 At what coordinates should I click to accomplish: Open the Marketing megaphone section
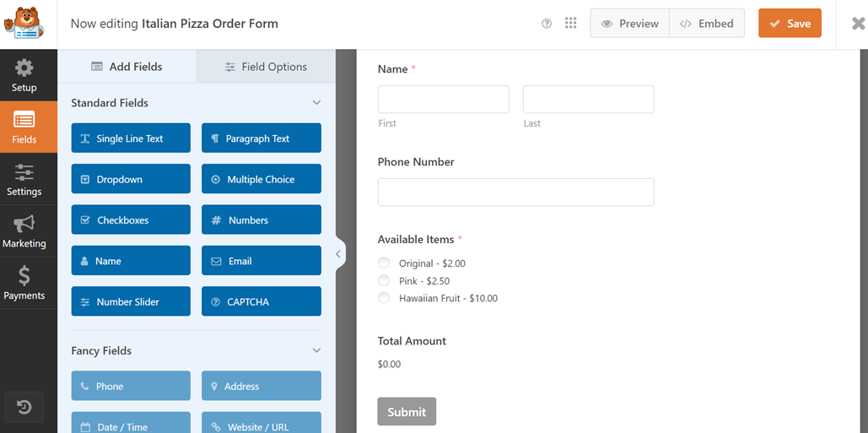coord(24,232)
